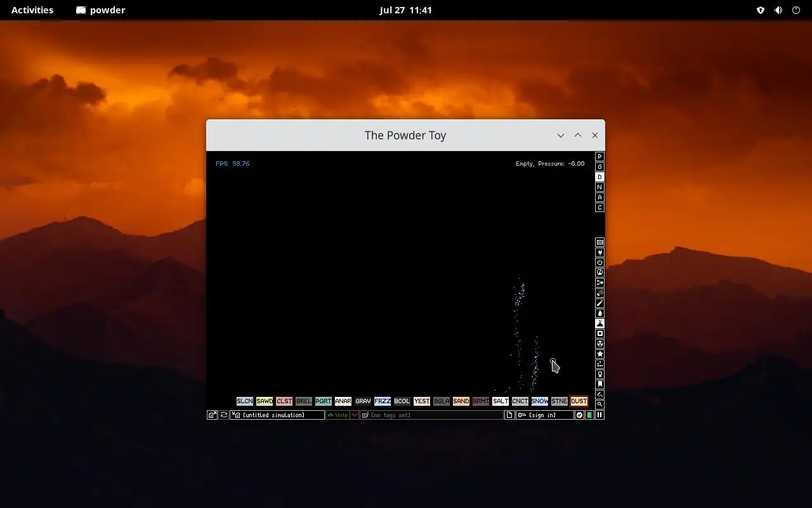
Task: Toggle the N Newtonian gravity quick option
Action: 599,187
